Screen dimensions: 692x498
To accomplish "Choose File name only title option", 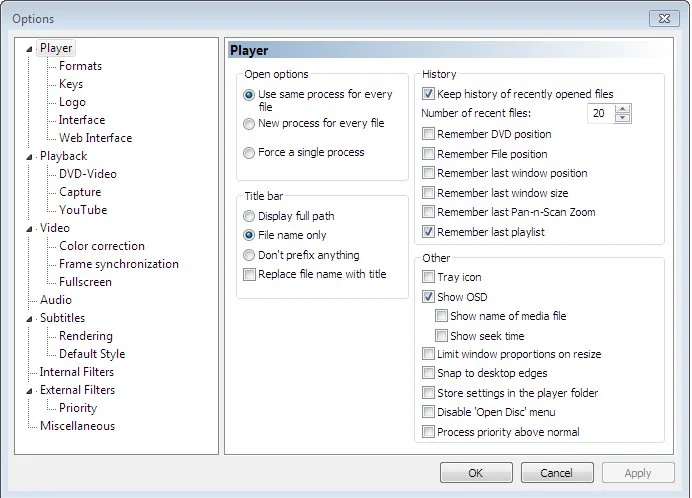I will (249, 235).
